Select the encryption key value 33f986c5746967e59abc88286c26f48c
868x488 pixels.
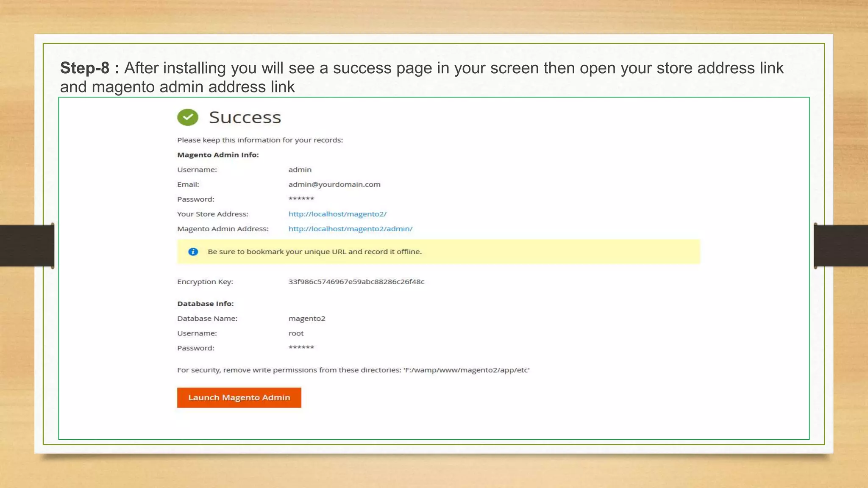coord(356,282)
